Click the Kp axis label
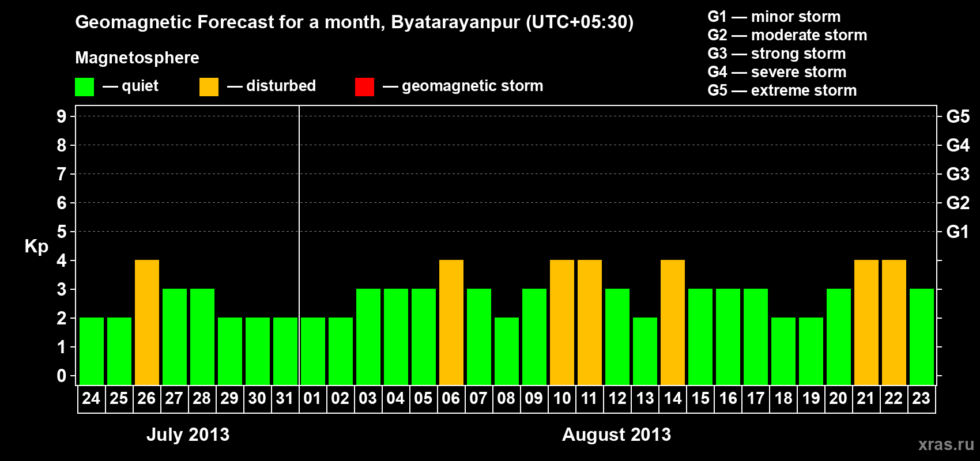 pos(36,247)
